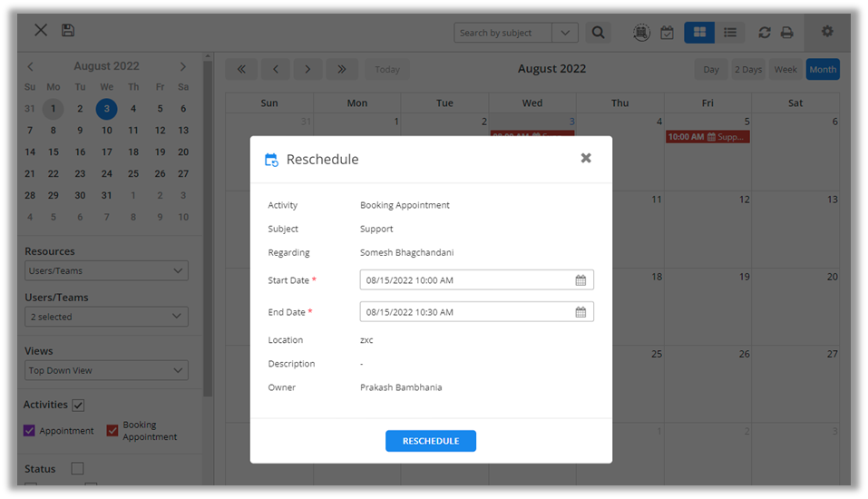Expand the Resources Users/Teams dropdown

pos(106,270)
